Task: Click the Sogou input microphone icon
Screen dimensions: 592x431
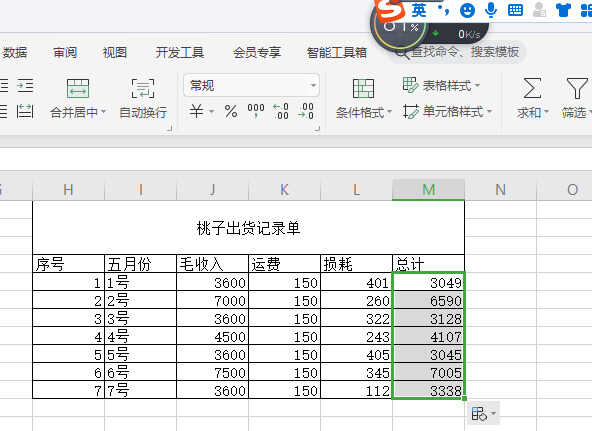Action: click(491, 9)
